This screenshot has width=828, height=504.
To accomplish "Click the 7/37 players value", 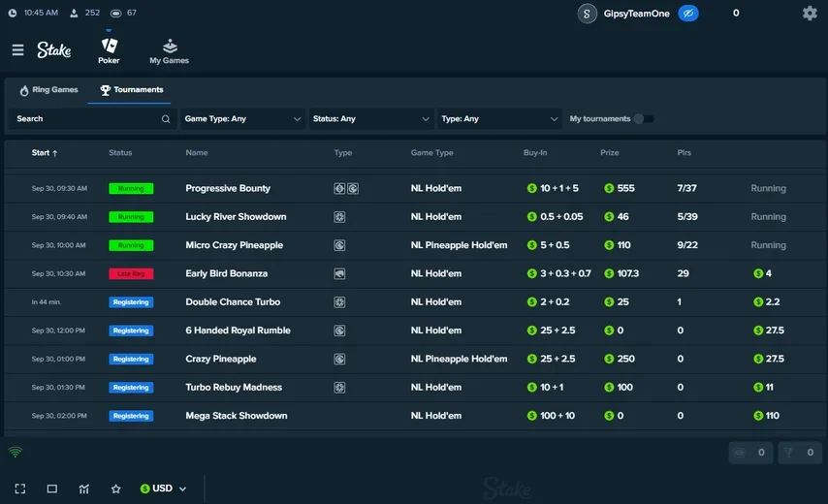I will click(686, 188).
